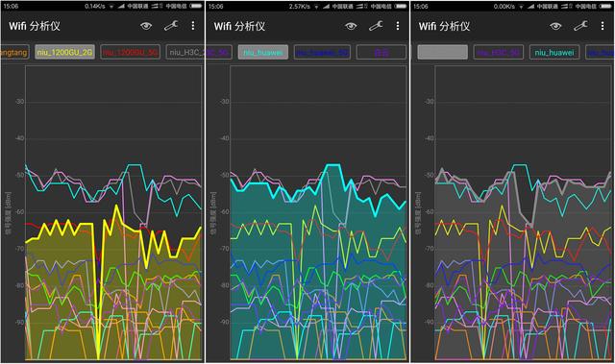Screen dimensions: 615x364
Task: Open wrench settings in right screen
Action: point(580,26)
